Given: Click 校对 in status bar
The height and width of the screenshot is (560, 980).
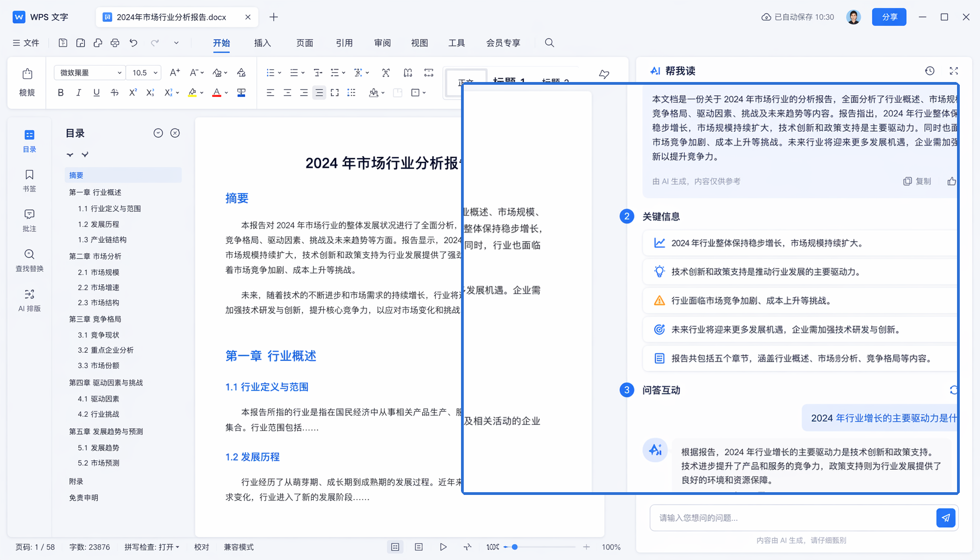Looking at the screenshot, I should point(202,547).
